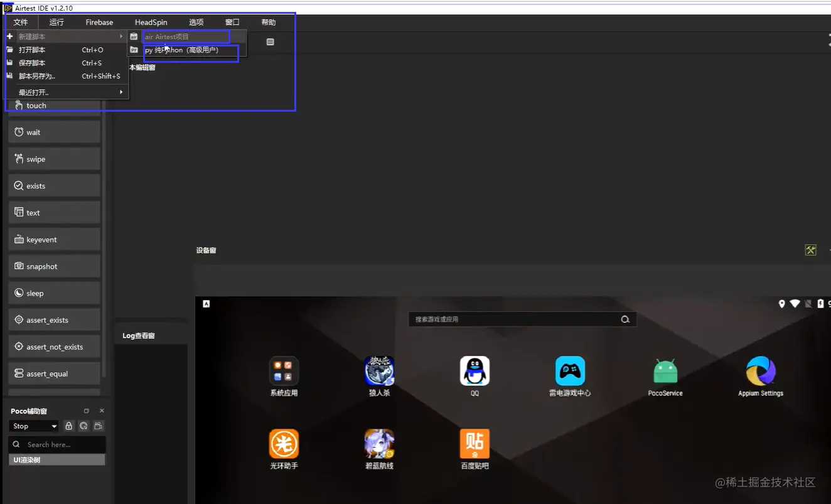Click the touch command button
This screenshot has width=831, height=504.
(x=55, y=105)
